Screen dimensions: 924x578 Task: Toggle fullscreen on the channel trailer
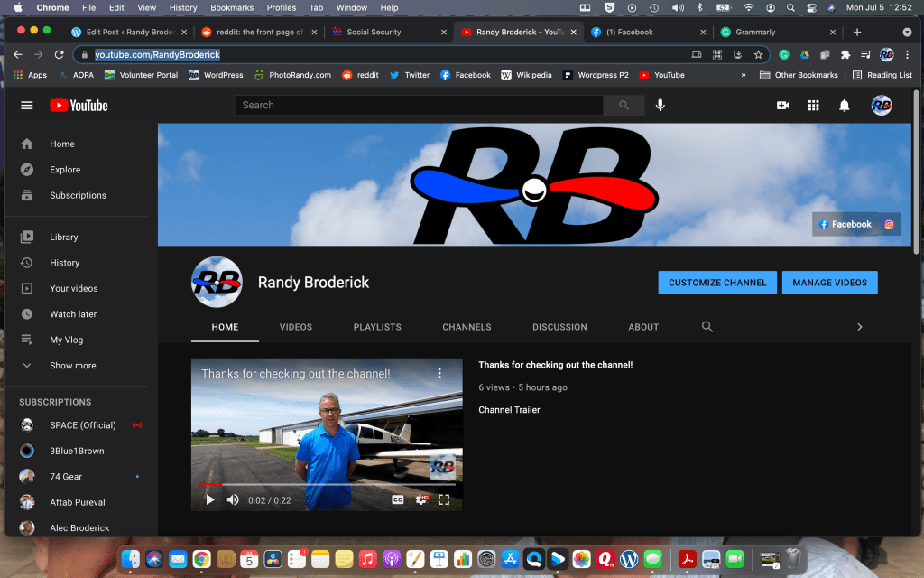[x=444, y=499]
